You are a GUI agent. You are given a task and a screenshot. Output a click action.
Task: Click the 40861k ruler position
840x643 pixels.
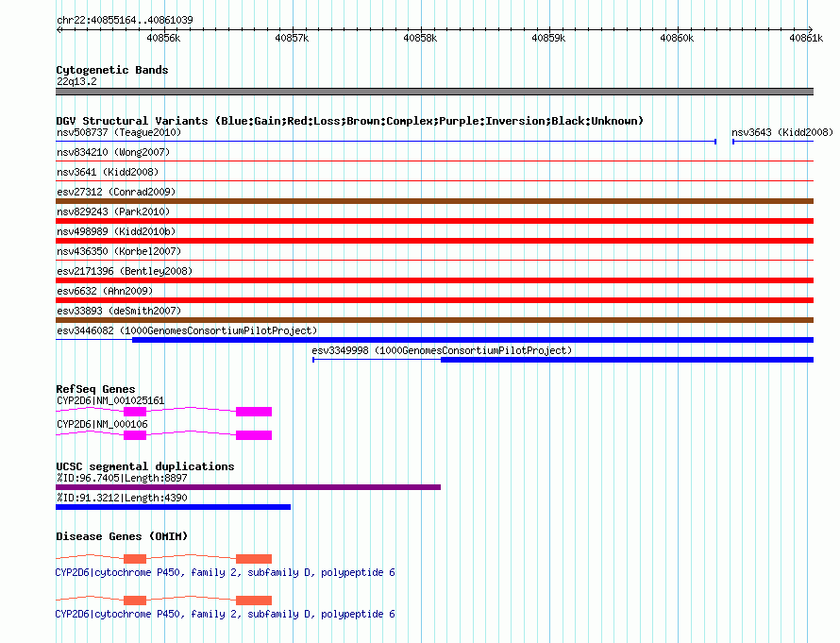[x=806, y=38]
